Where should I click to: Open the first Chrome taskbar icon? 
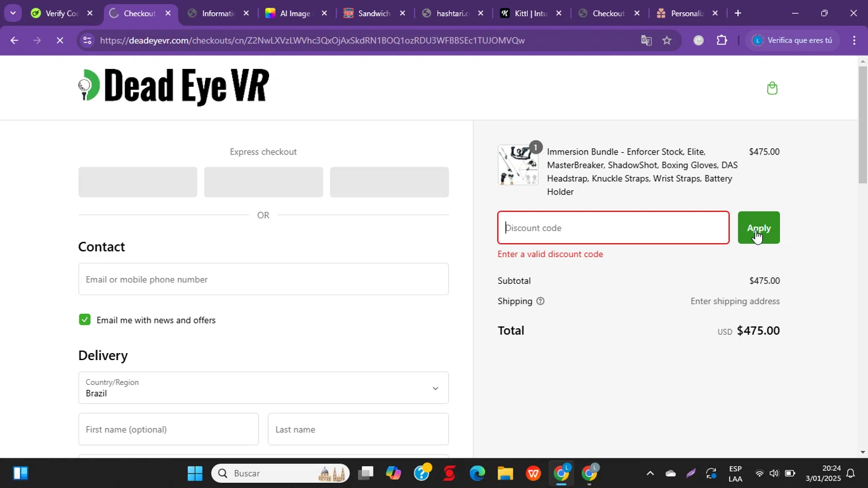pos(561,474)
